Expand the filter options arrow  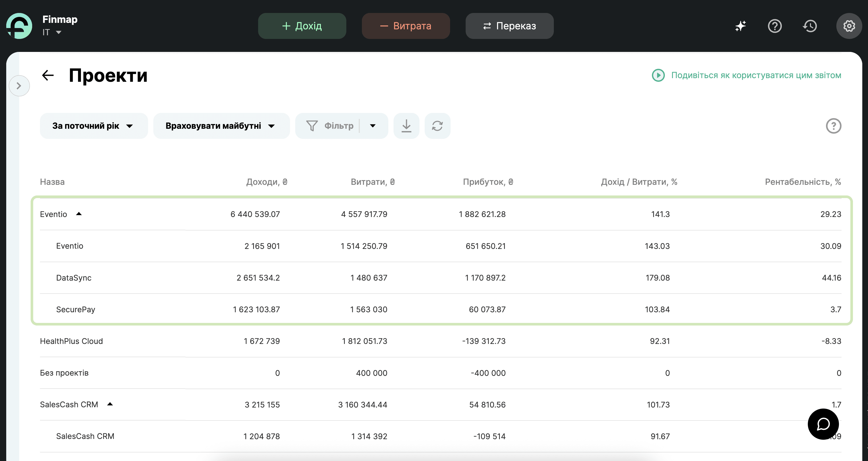pyautogui.click(x=373, y=126)
